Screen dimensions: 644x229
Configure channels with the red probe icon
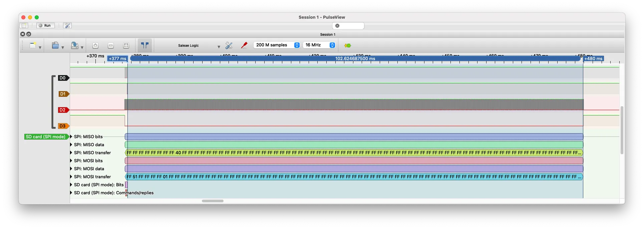click(x=244, y=45)
